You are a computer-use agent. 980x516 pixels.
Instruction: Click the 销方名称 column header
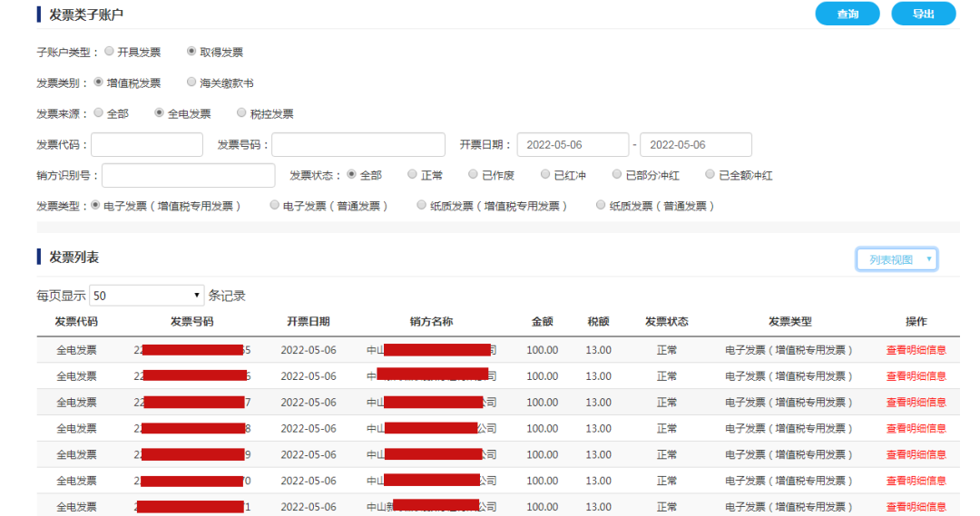tap(431, 322)
